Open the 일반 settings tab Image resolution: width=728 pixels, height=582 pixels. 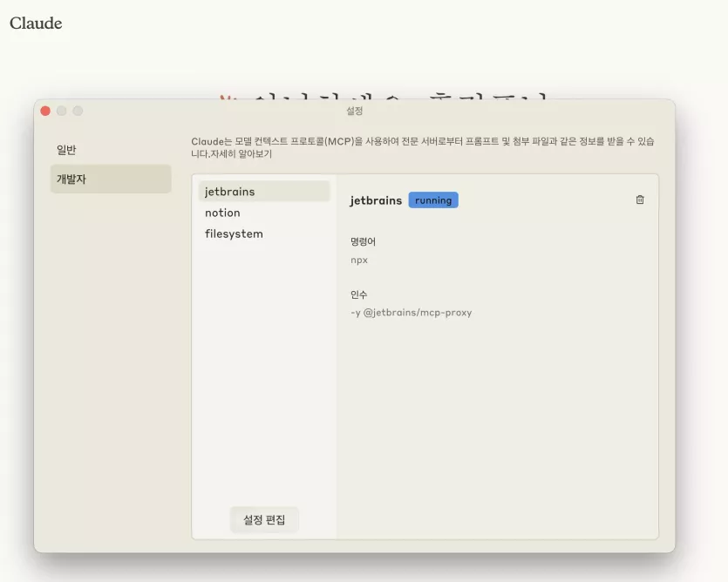point(111,150)
